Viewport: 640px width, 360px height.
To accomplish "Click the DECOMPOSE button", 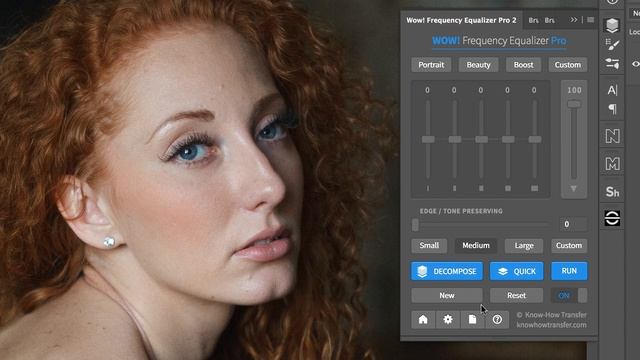I will coord(447,271).
